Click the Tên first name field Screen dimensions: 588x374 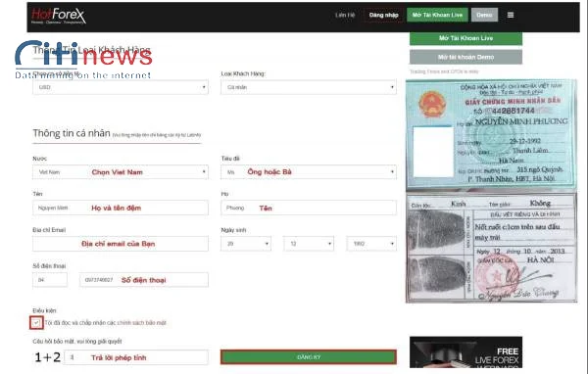tap(121, 208)
